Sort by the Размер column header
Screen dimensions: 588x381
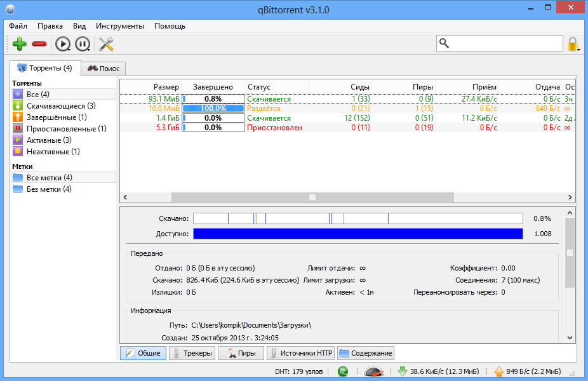(150, 86)
